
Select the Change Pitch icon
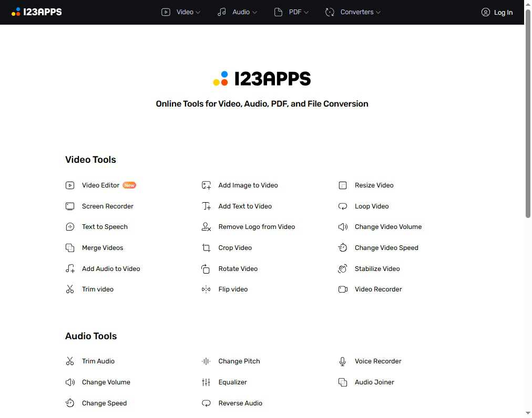206,361
